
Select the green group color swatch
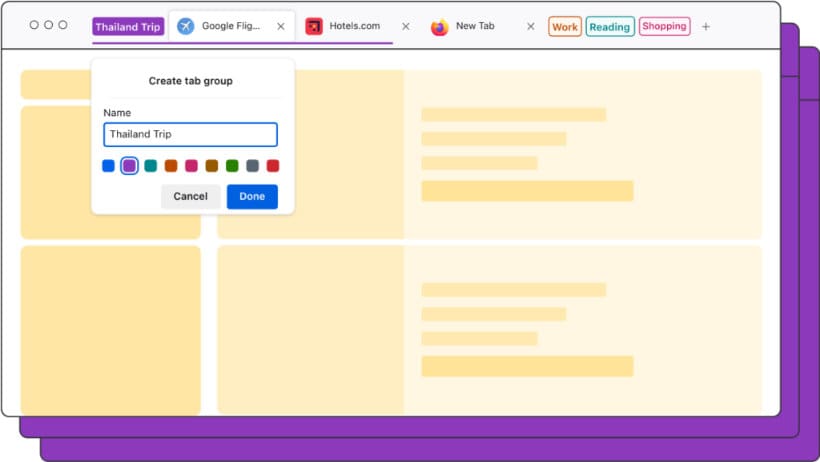click(x=232, y=166)
